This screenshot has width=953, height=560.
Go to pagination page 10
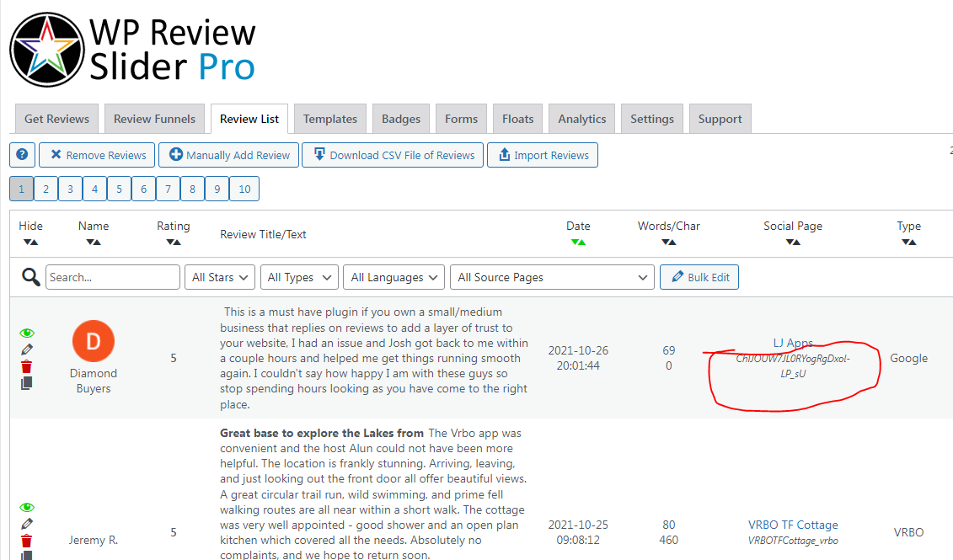point(244,189)
